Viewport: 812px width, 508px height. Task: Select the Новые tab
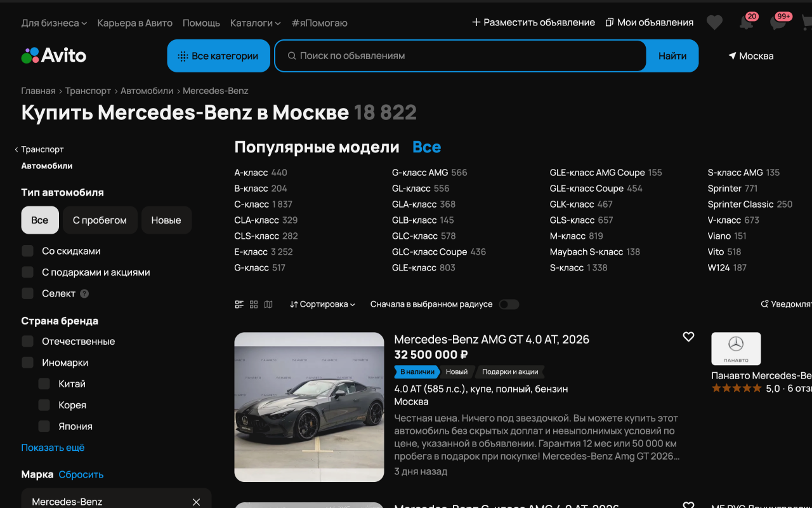coord(166,220)
